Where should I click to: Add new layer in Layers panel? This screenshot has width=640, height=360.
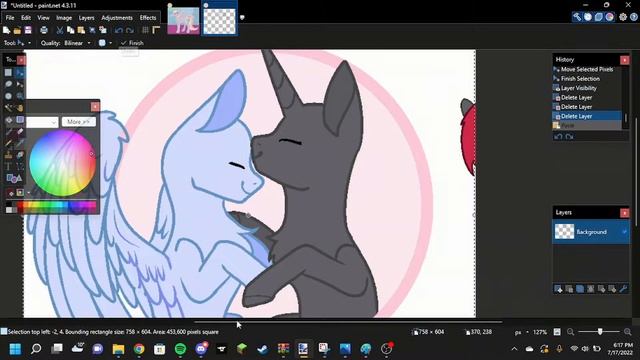[558, 289]
